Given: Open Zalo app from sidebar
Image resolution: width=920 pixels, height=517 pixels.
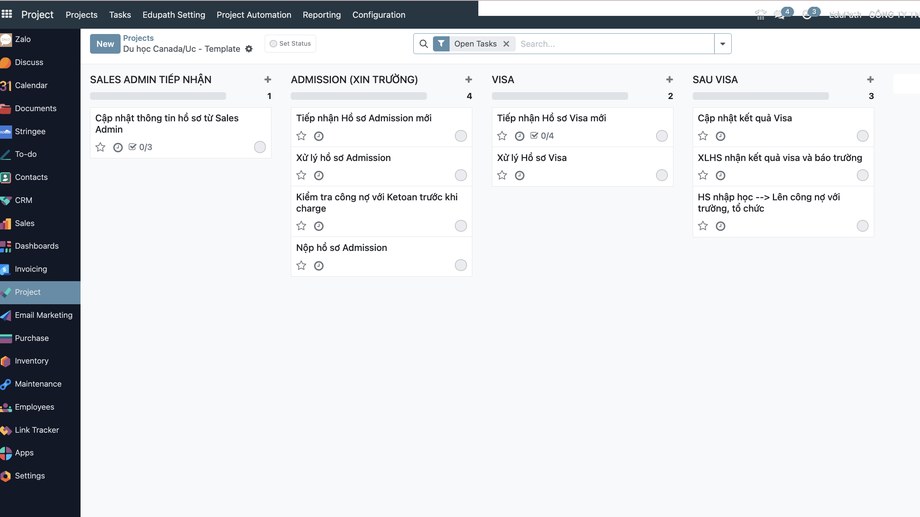Looking at the screenshot, I should (40, 39).
